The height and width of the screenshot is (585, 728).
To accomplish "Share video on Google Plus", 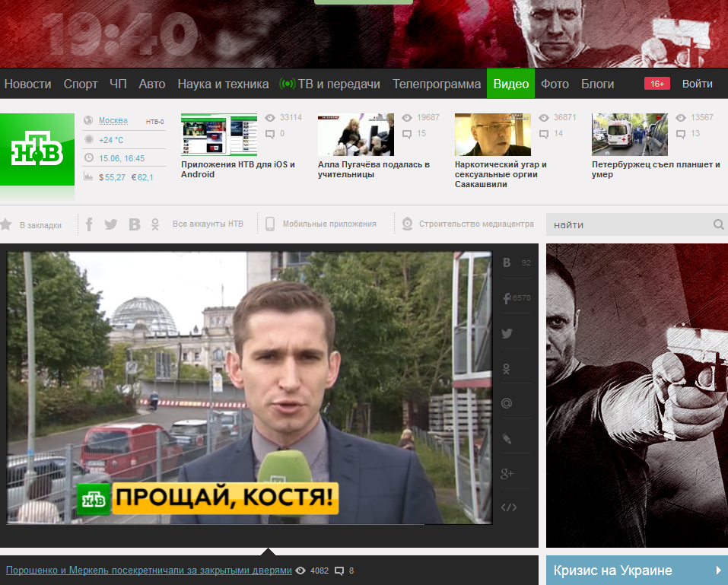I will tap(507, 474).
